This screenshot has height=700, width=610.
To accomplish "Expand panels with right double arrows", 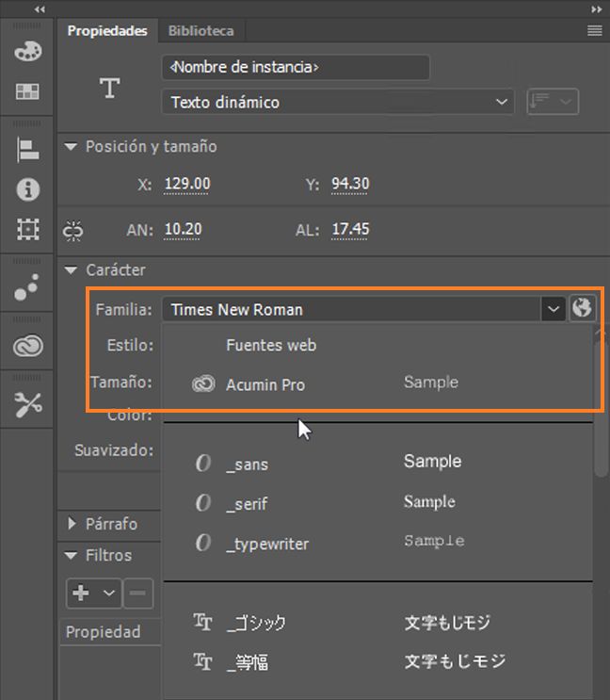I will [x=596, y=8].
